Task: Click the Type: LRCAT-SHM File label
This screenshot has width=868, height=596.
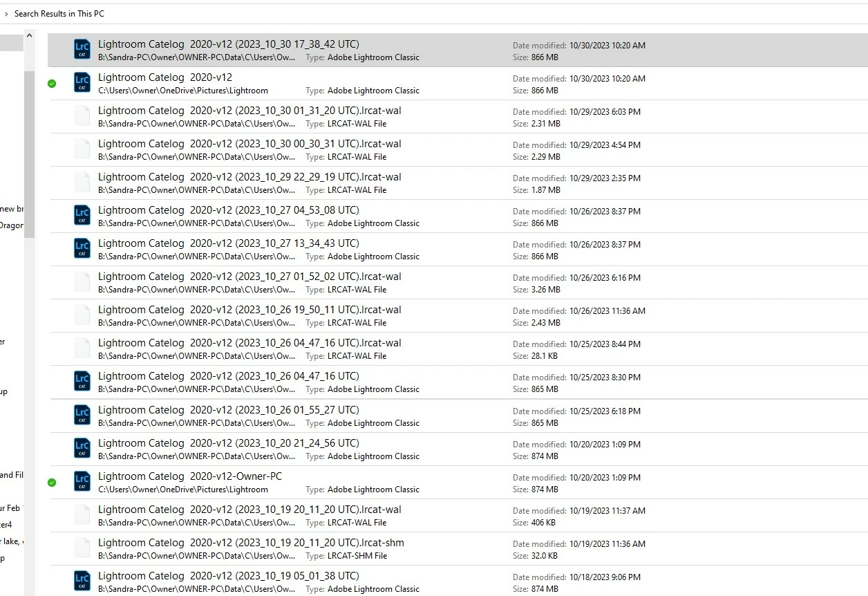Action: tap(346, 556)
